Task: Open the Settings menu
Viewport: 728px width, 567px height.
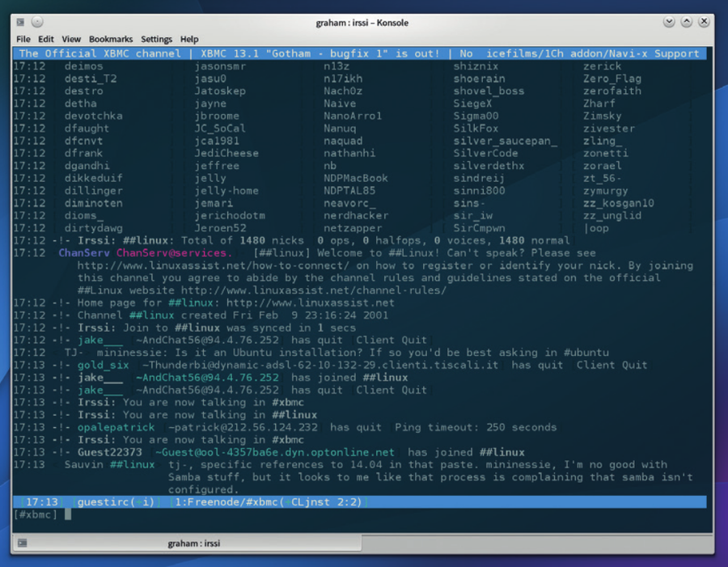Action: point(156,40)
